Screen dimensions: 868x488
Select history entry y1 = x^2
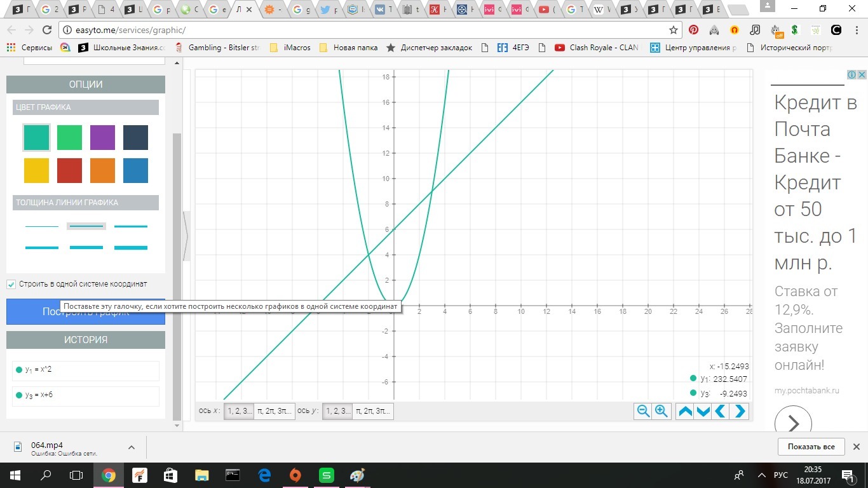click(x=86, y=370)
